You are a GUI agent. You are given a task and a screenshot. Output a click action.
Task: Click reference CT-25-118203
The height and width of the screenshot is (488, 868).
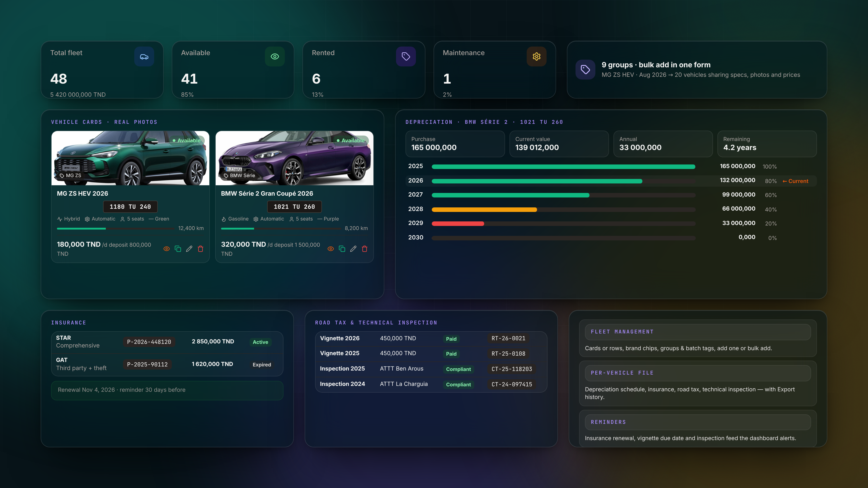[x=512, y=369]
